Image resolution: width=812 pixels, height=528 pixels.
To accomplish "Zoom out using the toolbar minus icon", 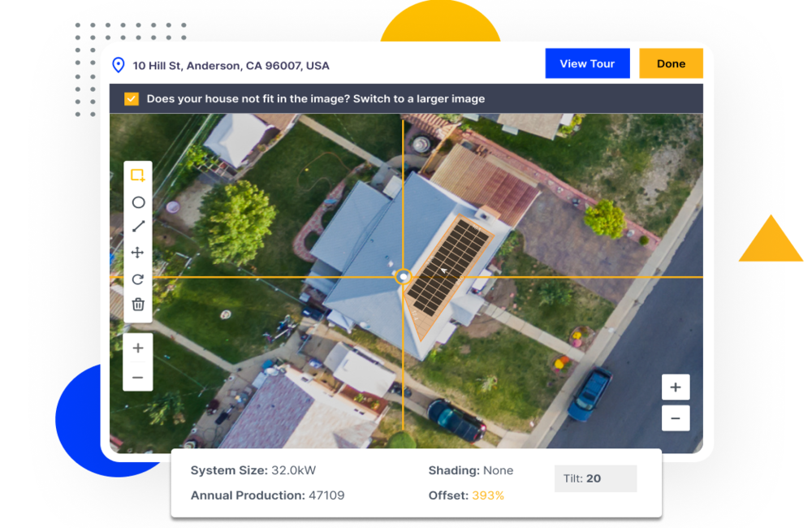I will pos(138,376).
